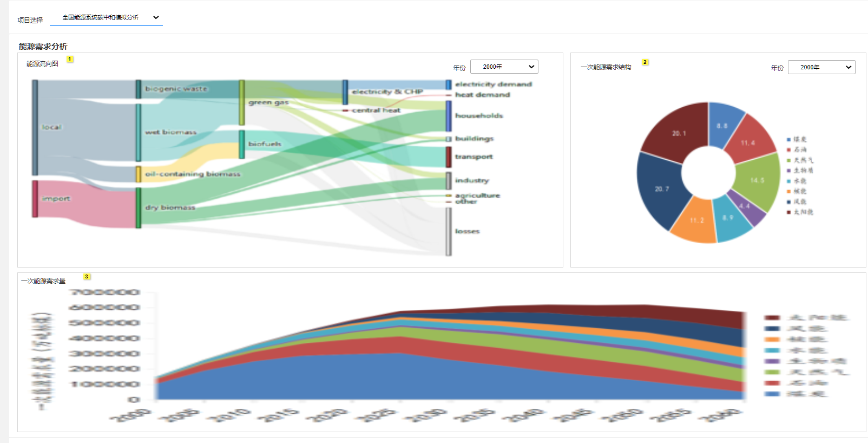This screenshot has height=443, width=868.
Task: Click the 20.7 slice of the donut chart
Action: 661,189
